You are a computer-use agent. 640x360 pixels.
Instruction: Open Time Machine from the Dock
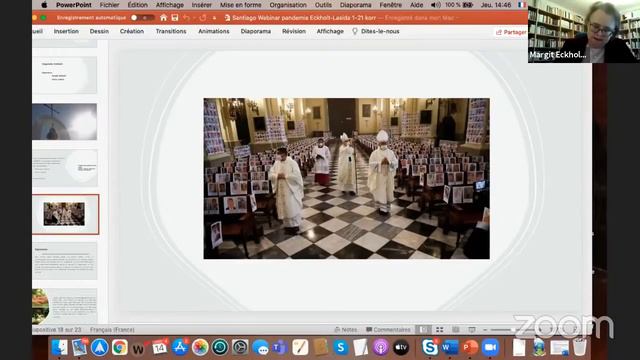(220, 347)
